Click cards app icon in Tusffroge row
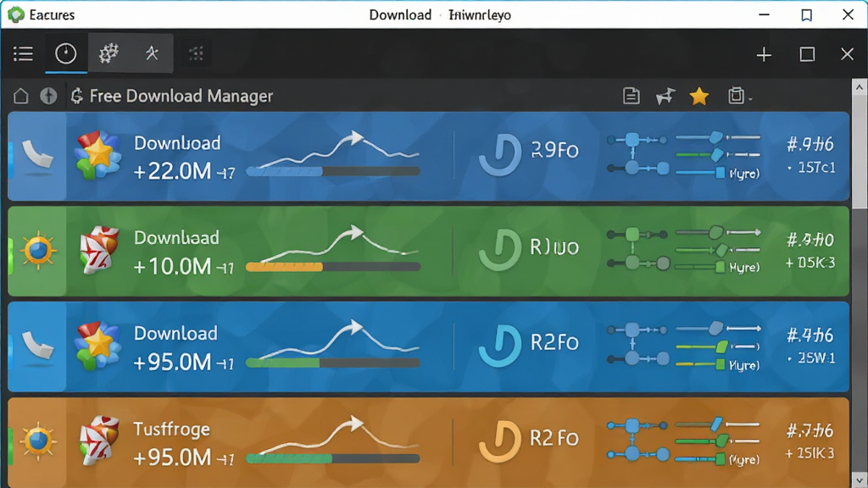This screenshot has height=488, width=868. click(99, 441)
